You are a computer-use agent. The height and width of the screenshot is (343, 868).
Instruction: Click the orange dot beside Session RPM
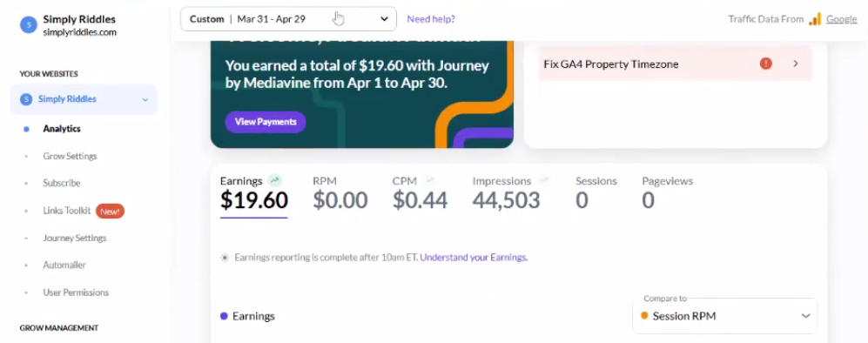click(643, 316)
